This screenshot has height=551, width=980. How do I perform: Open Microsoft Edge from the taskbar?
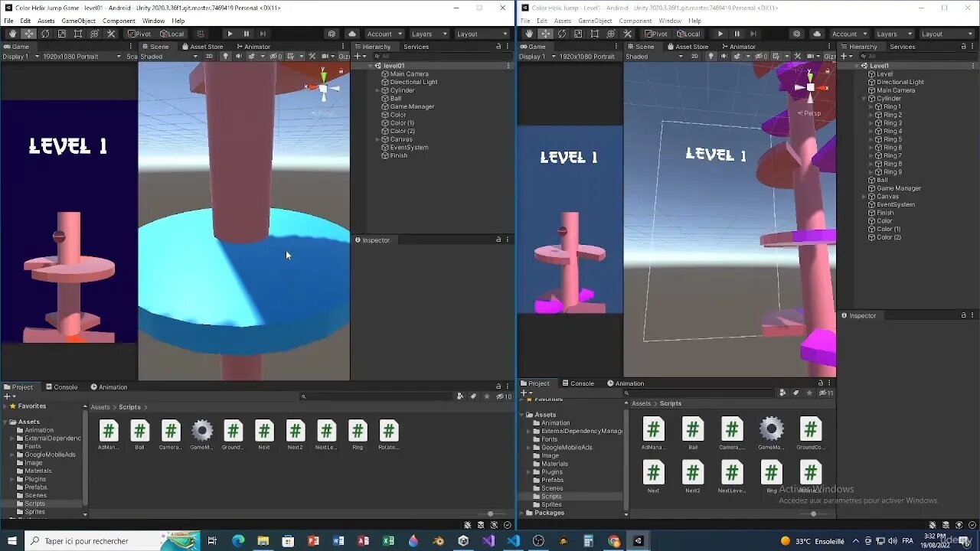[238, 541]
